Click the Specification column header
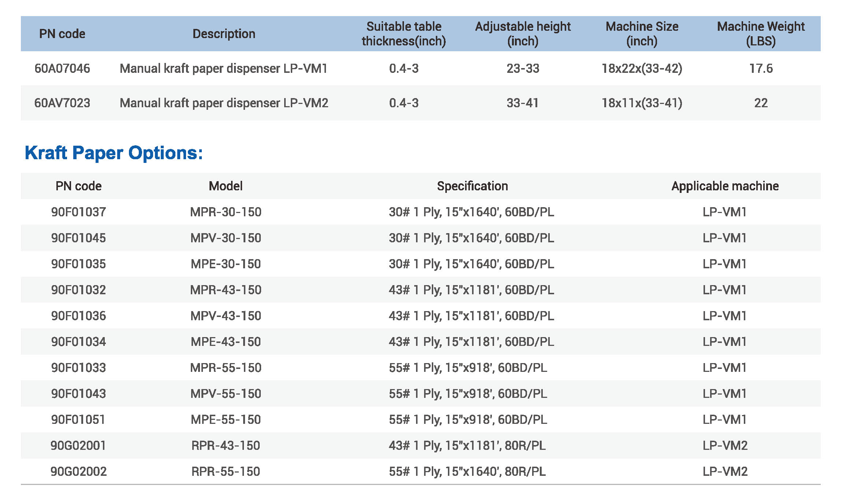This screenshot has width=846, height=504. tap(472, 186)
